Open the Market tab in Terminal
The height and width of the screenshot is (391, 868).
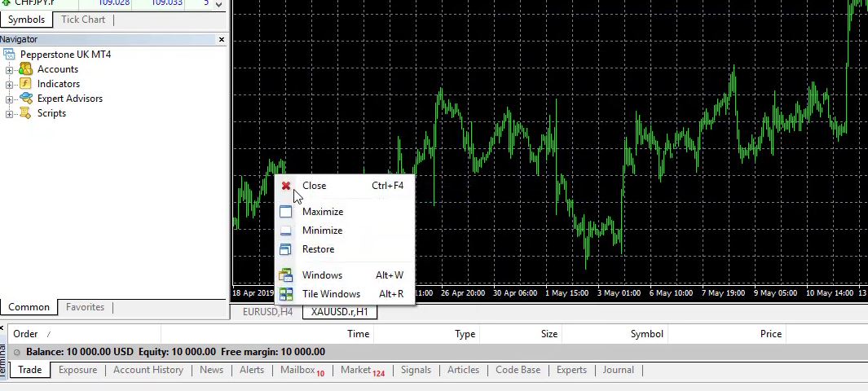(362, 370)
